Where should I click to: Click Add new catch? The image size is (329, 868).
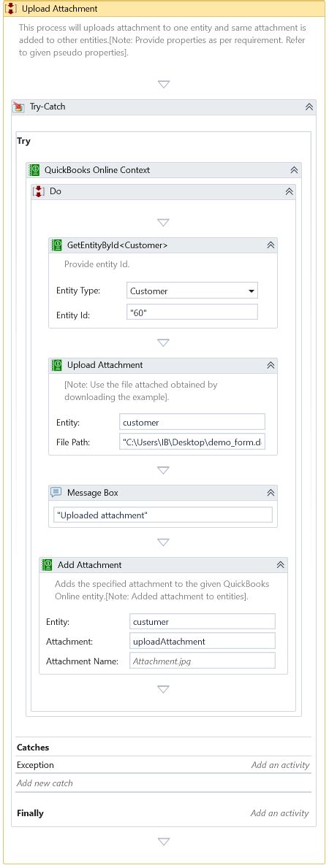45,783
